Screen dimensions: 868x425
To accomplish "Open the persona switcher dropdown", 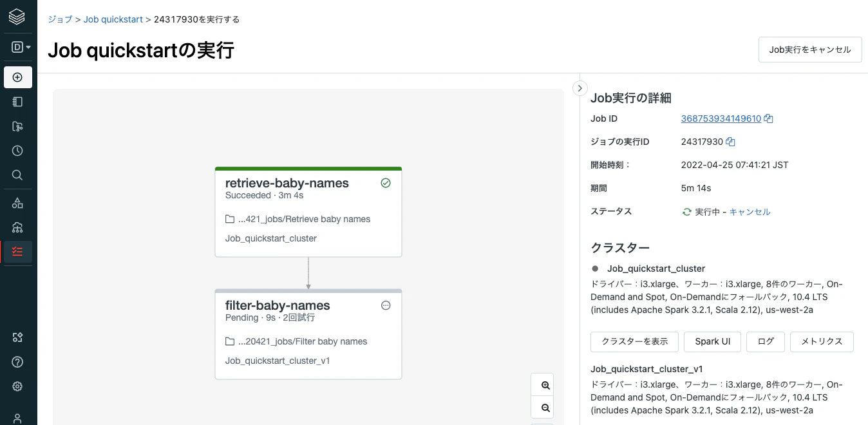I will coord(21,47).
